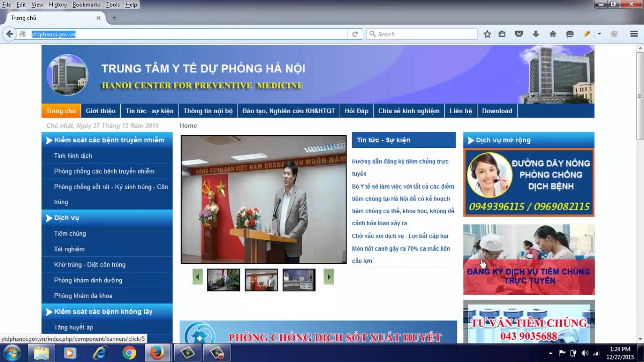Open the Download nav item
Screen dimensions: 644x362
[497, 111]
